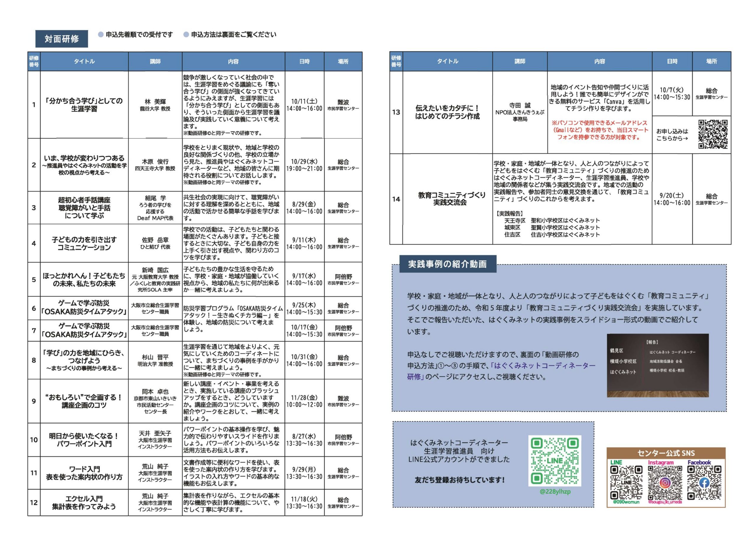The image size is (756, 535).
Task: Click the 場所 header in the right table
Action: pos(711,61)
